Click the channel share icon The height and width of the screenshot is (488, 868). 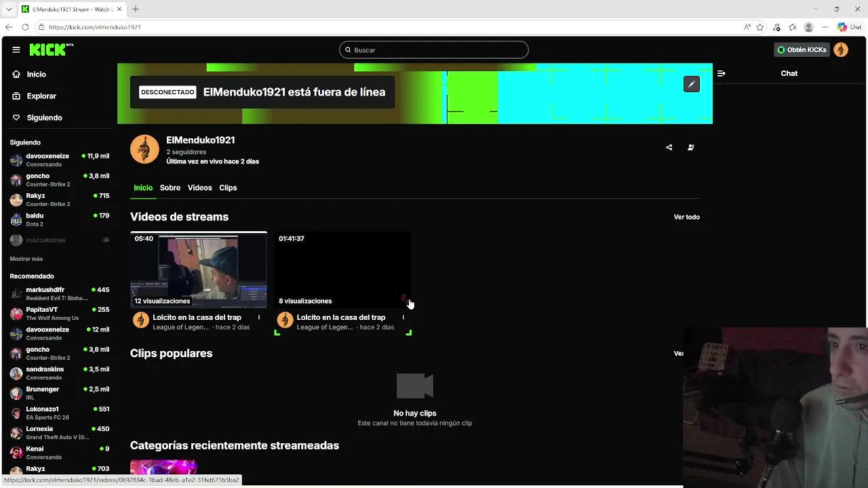pyautogui.click(x=669, y=147)
